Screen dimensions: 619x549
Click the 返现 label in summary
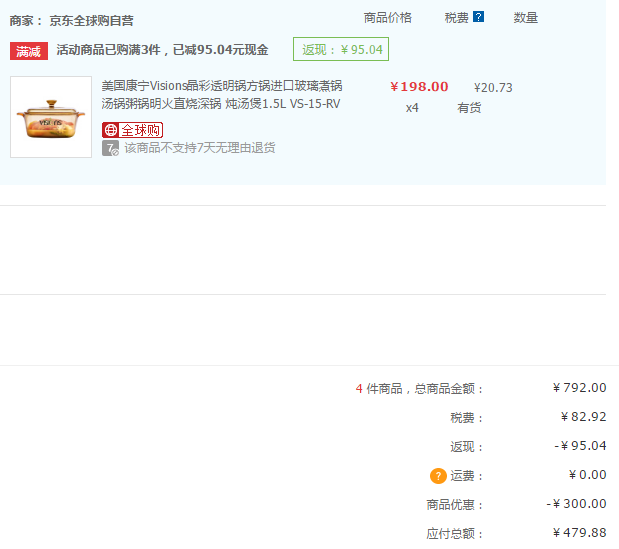point(466,447)
